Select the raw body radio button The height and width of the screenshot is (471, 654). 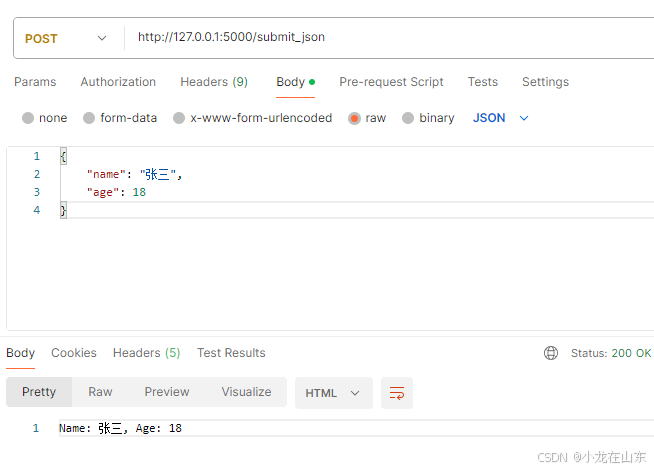pyautogui.click(x=354, y=118)
